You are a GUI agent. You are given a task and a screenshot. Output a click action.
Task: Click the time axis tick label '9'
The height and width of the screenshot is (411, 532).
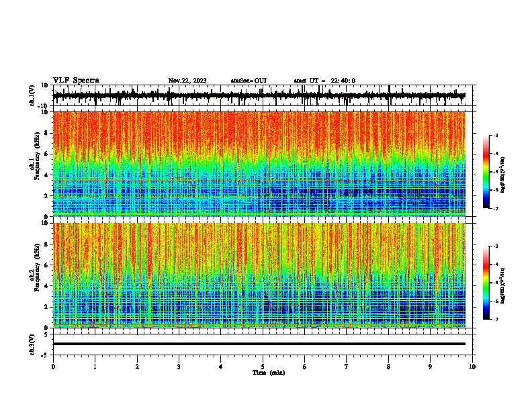[x=430, y=367]
